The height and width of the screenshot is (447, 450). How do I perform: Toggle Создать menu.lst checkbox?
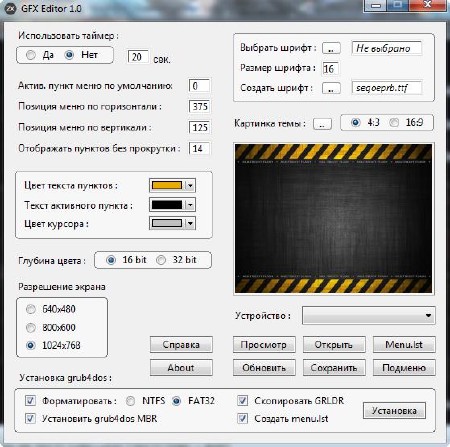[x=242, y=418]
